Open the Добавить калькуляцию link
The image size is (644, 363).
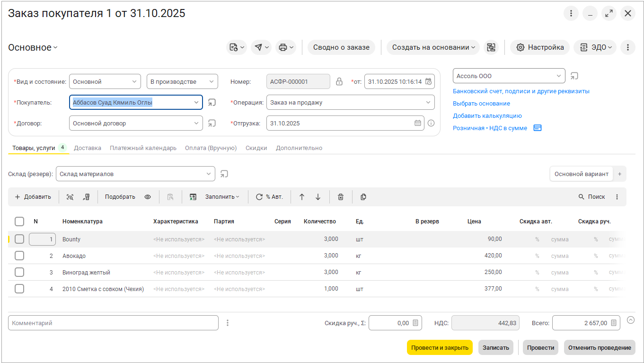coord(487,115)
